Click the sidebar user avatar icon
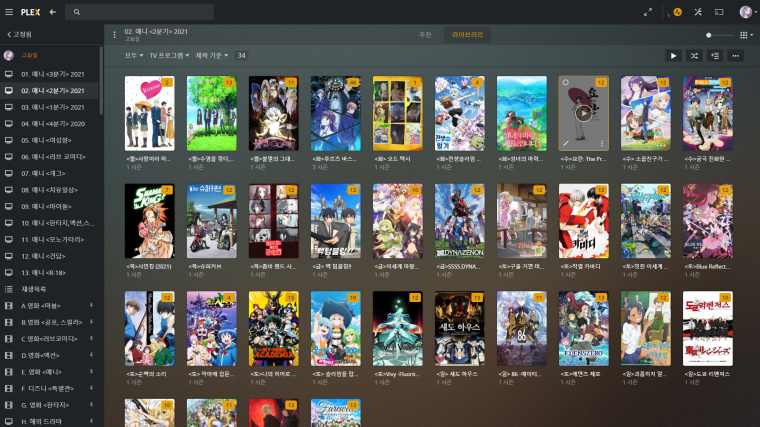760x427 pixels. (9, 55)
